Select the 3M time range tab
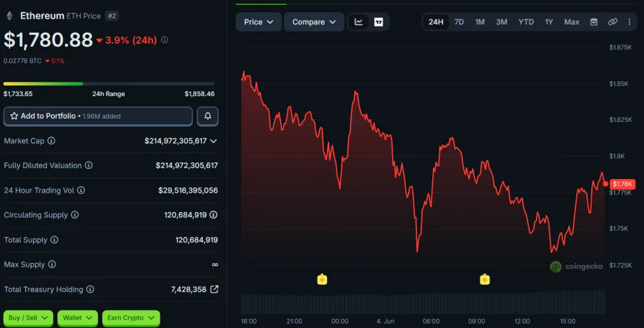 click(502, 22)
